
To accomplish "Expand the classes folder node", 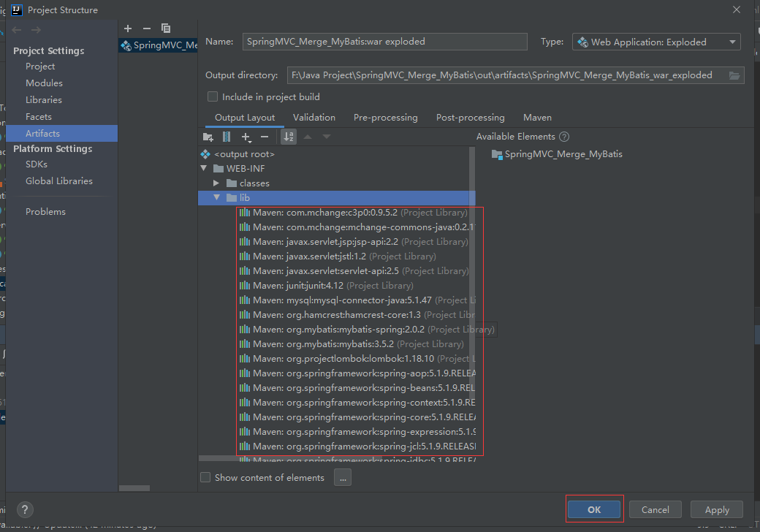I will 216,183.
